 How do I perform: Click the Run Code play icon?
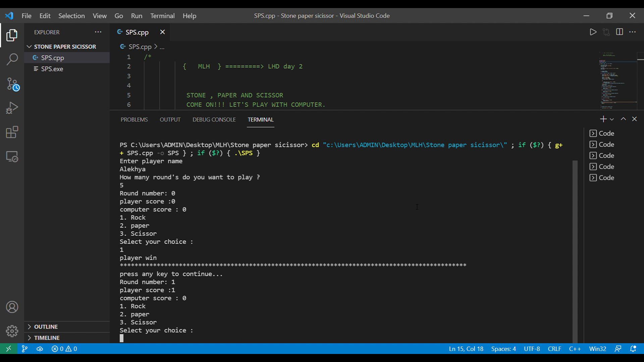[593, 32]
